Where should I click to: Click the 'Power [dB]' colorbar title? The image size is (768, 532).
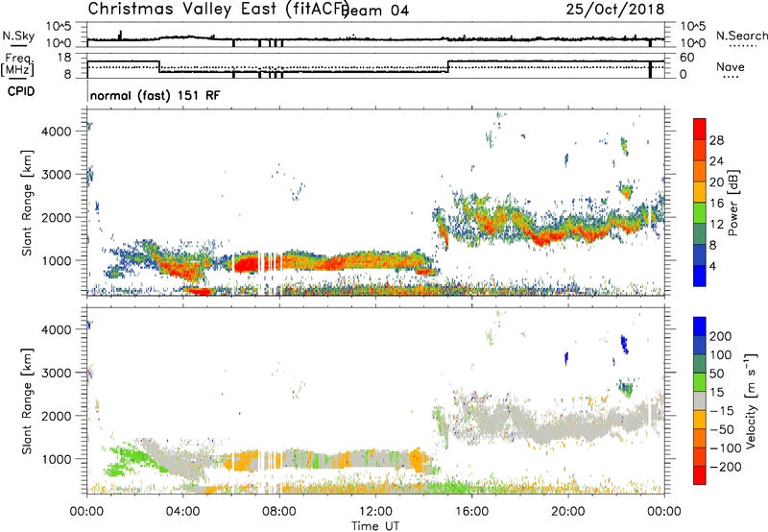point(733,203)
